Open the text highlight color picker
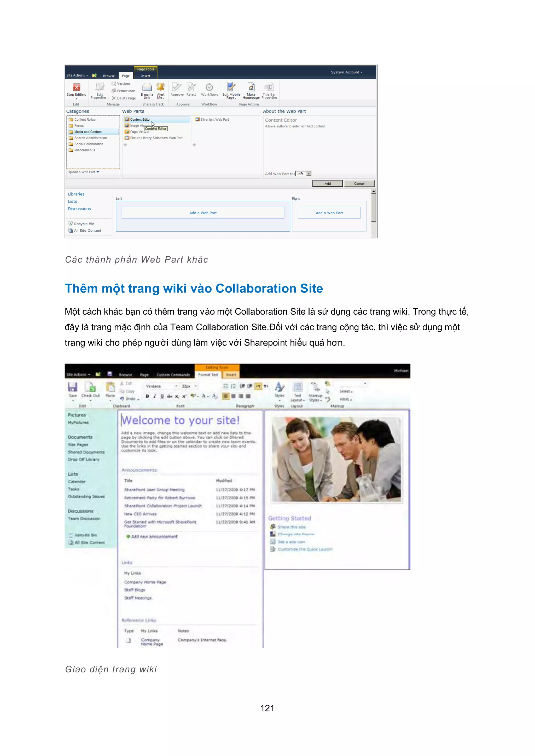 point(195,396)
